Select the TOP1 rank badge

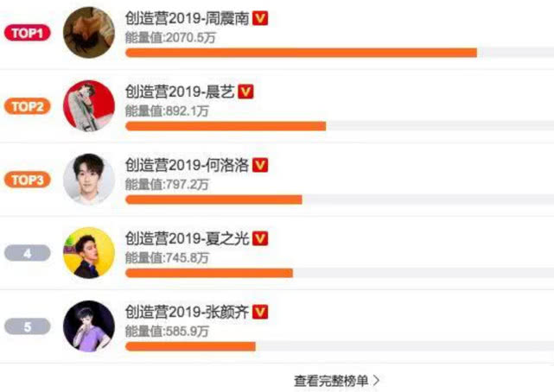(x=27, y=33)
